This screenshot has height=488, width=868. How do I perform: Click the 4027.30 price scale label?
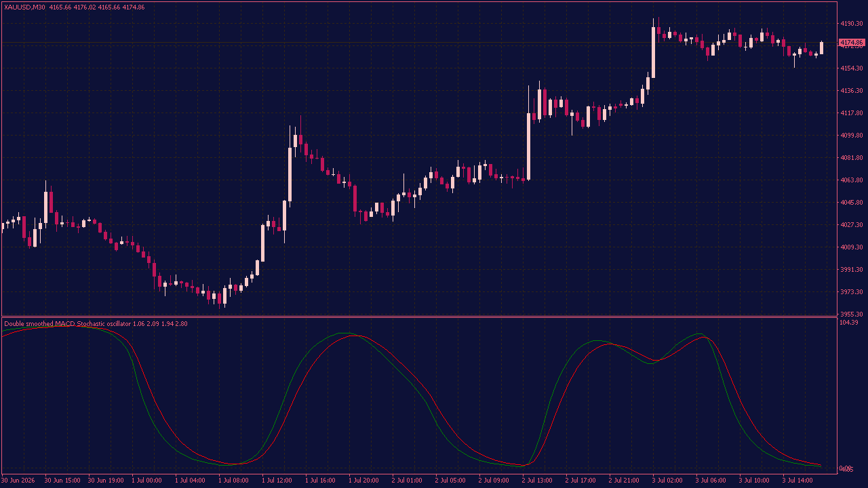coord(852,225)
